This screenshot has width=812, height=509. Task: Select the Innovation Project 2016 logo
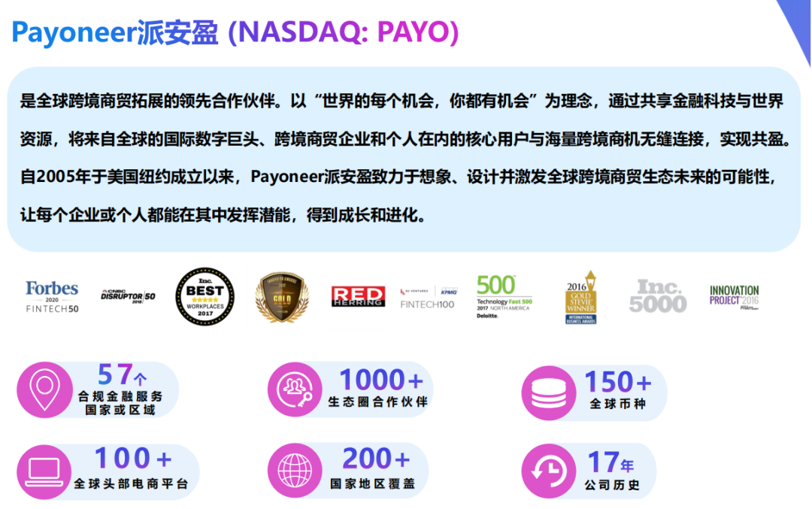click(x=735, y=298)
